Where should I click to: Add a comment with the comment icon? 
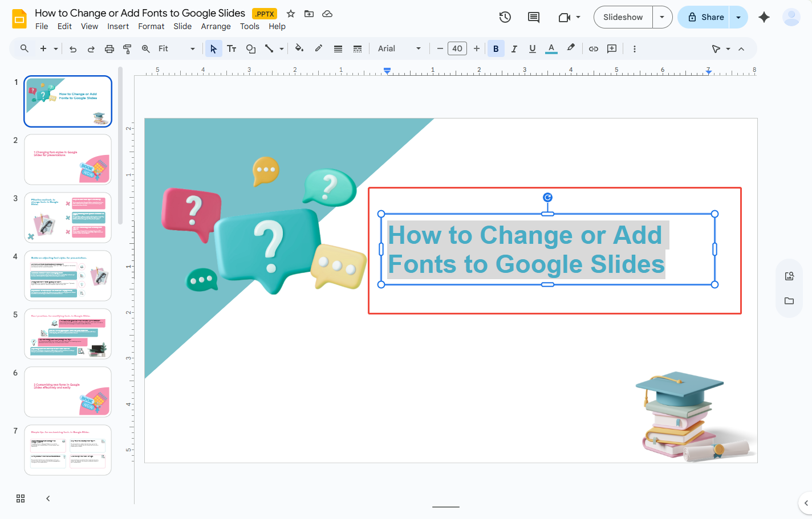(x=533, y=17)
